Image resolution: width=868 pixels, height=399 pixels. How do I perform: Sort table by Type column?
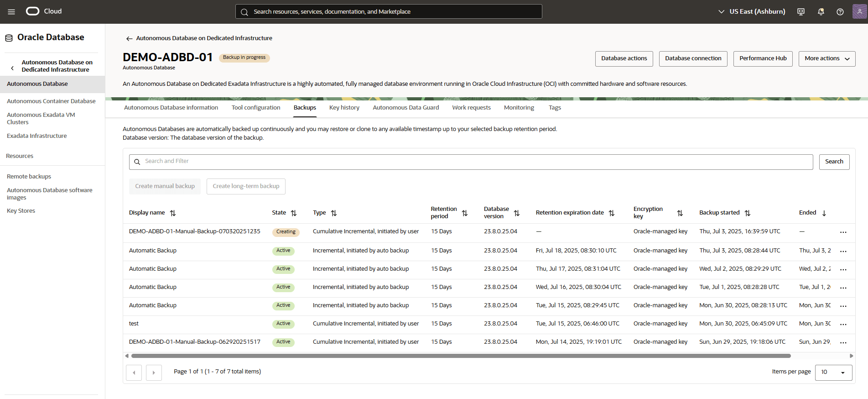(334, 213)
